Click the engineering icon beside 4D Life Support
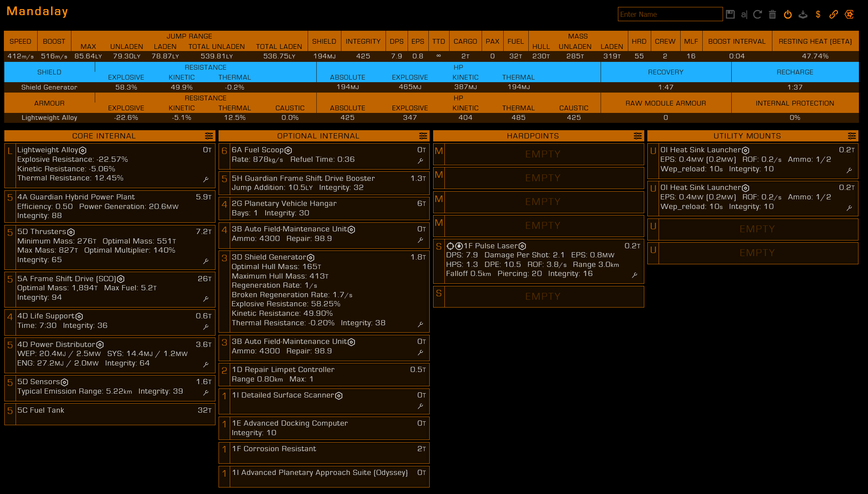This screenshot has width=868, height=494. [x=79, y=316]
